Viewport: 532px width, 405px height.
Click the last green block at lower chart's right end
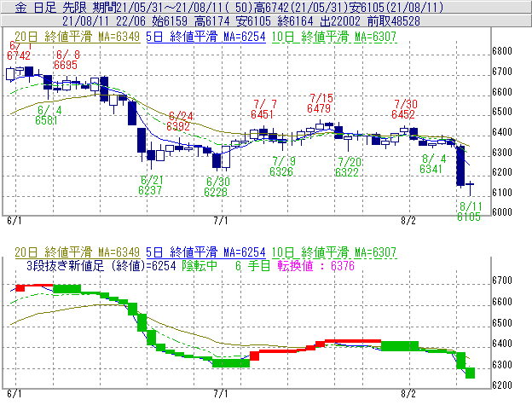470,373
